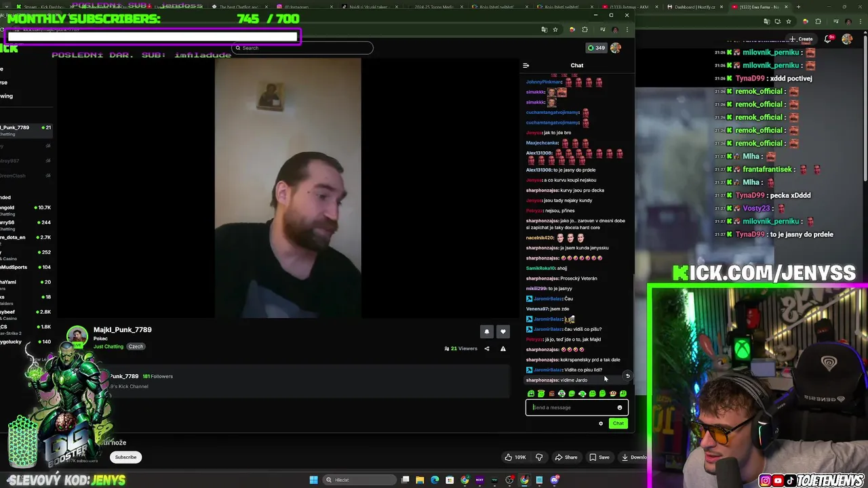Open the translate page icon in address bar
This screenshot has height=488, width=868.
pos(544,30)
